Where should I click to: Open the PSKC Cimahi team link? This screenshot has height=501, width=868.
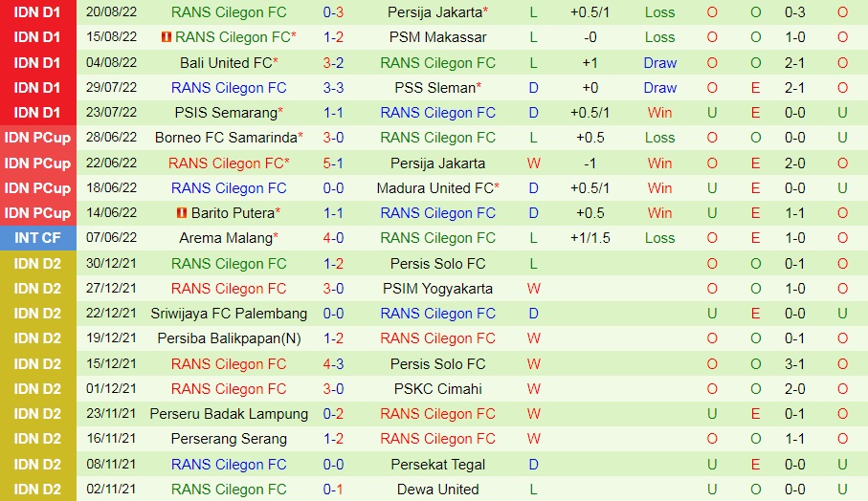click(x=438, y=388)
